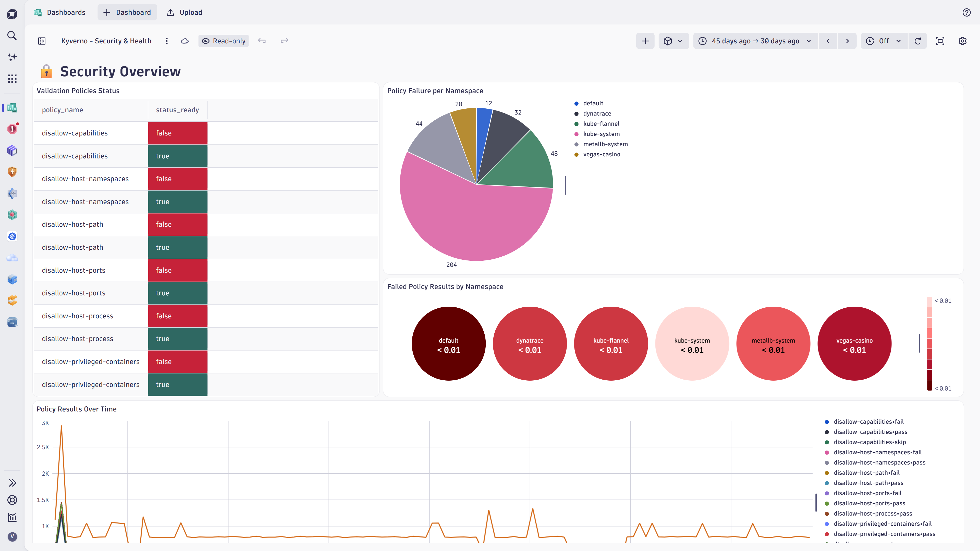Refresh the dashboard data
980x551 pixels.
918,41
